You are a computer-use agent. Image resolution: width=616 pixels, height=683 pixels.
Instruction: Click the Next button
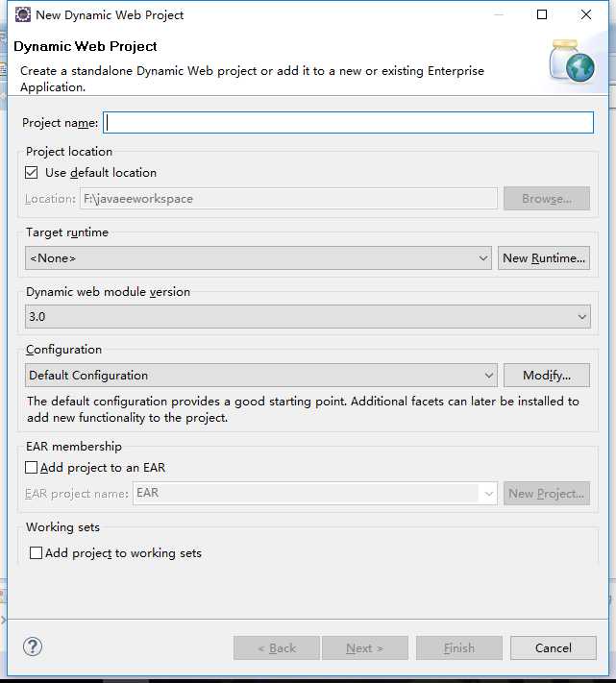364,648
